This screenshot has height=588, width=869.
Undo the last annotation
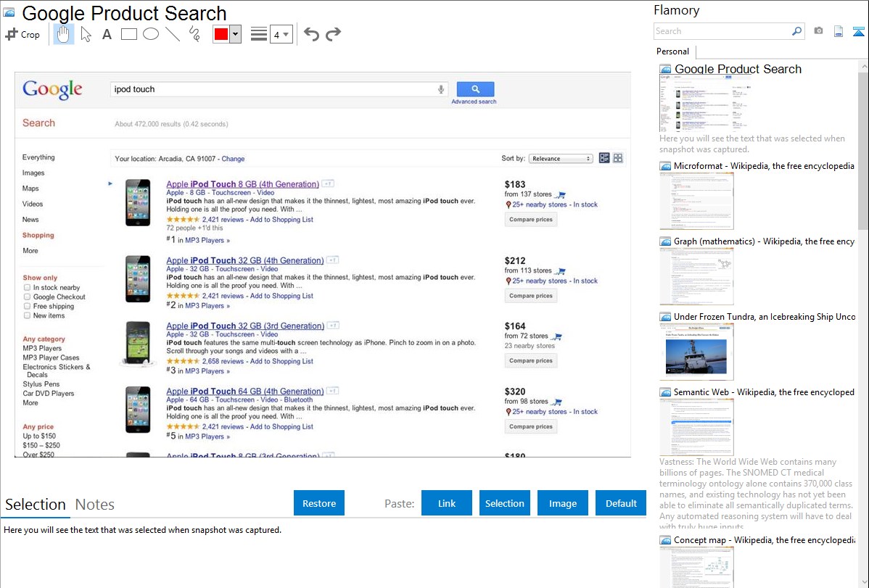311,34
